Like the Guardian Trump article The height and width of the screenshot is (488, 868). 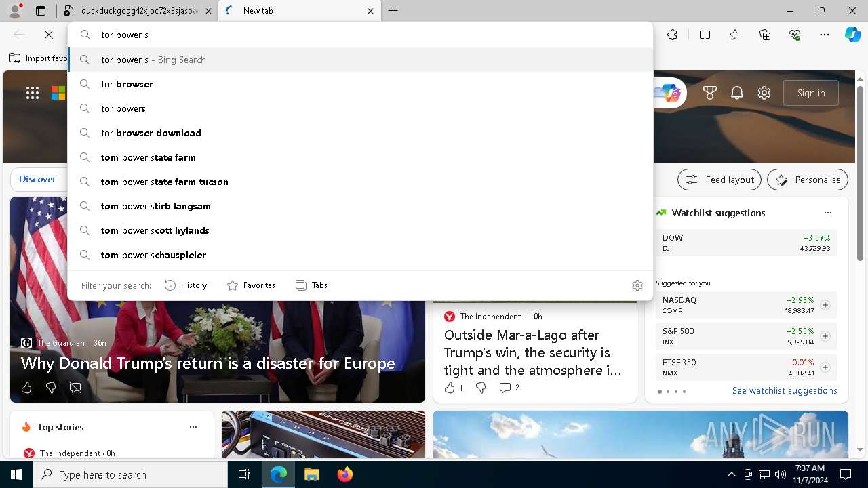point(26,388)
